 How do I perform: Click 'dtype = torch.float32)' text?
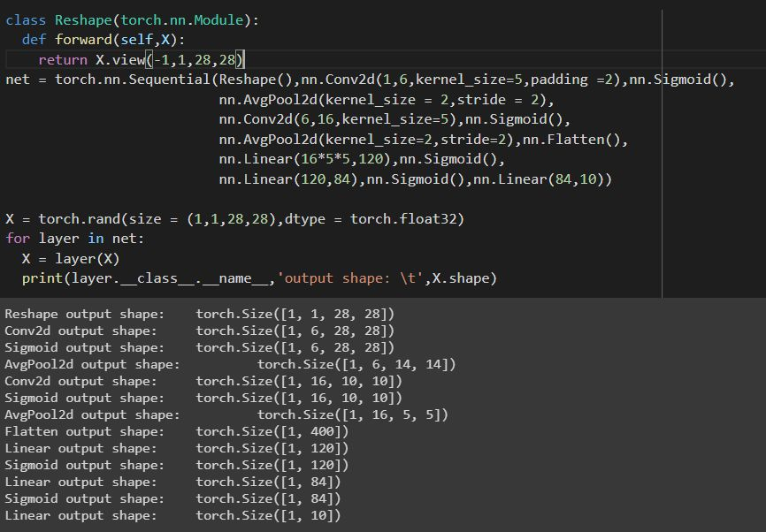[374, 219]
